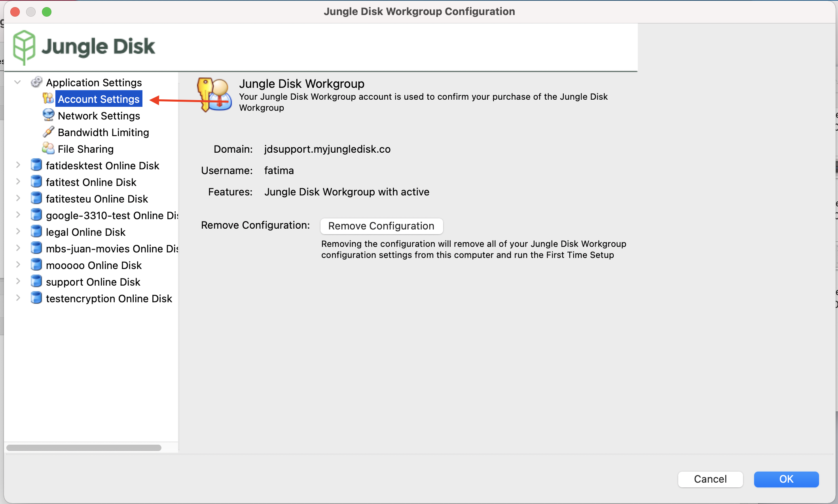
Task: Click the Bandwidth Limiting cable icon
Action: pyautogui.click(x=48, y=132)
